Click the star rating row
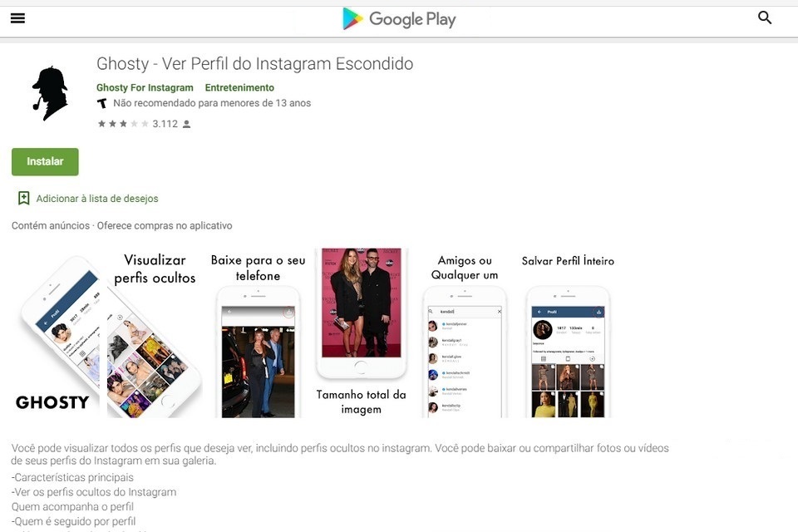This screenshot has width=798, height=532. click(x=123, y=124)
